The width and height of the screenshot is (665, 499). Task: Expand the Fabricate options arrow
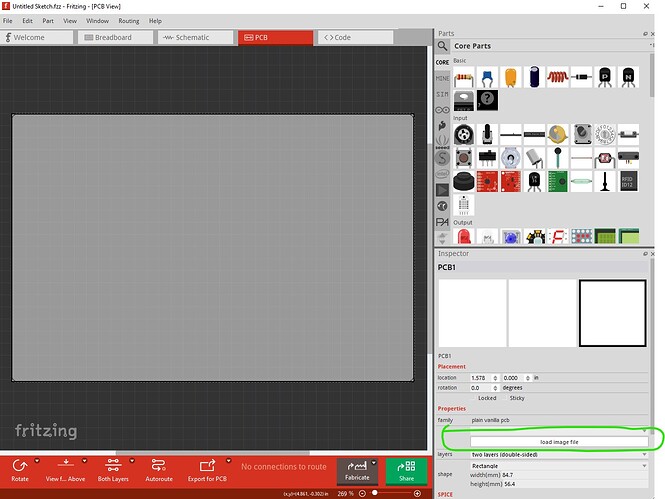pyautogui.click(x=374, y=463)
